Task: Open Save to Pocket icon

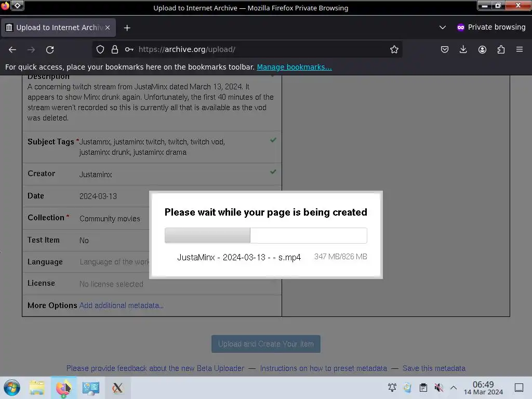Action: coord(445,49)
